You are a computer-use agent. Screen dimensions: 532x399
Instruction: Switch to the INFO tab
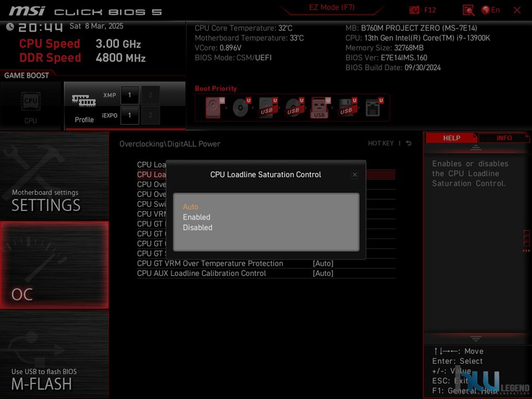click(x=504, y=138)
